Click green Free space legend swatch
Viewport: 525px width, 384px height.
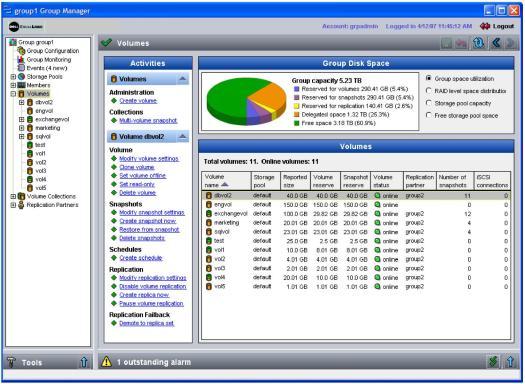point(296,123)
